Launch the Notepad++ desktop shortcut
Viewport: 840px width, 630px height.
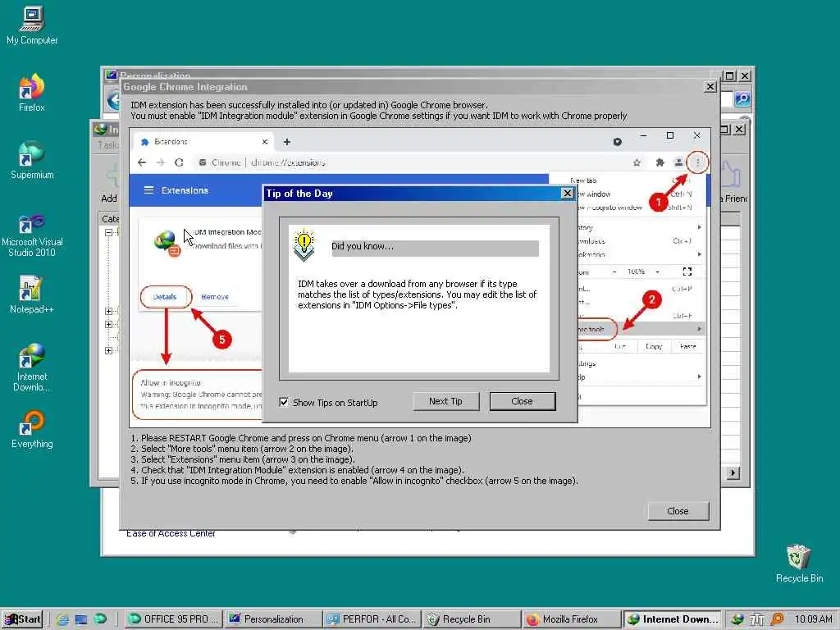coord(32,294)
